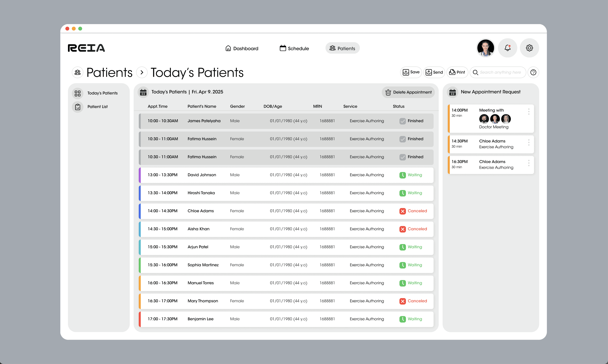Screen dimensions: 608x364
Task: Open the notifications bell icon
Action: coord(507,48)
